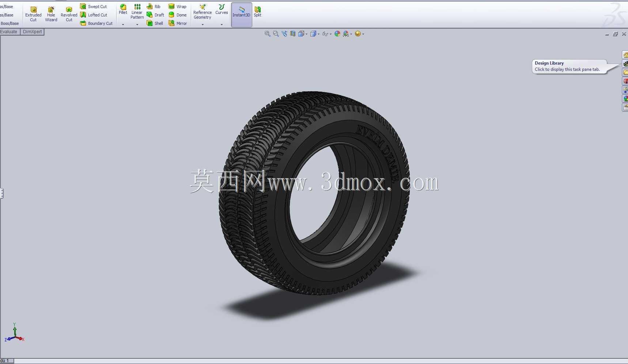This screenshot has height=364, width=628.
Task: Open Hide/Show Items dropdown arrow
Action: [330, 34]
